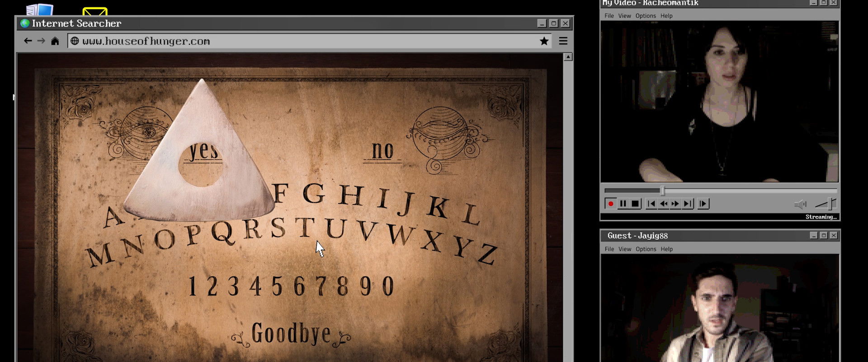The height and width of the screenshot is (362, 868).
Task: Mute the speaker in My Video
Action: 800,205
